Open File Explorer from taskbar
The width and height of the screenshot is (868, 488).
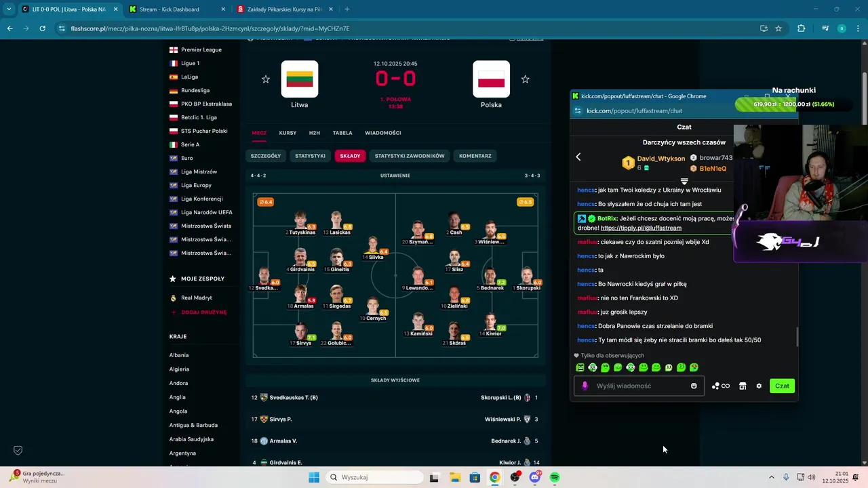coord(455,477)
